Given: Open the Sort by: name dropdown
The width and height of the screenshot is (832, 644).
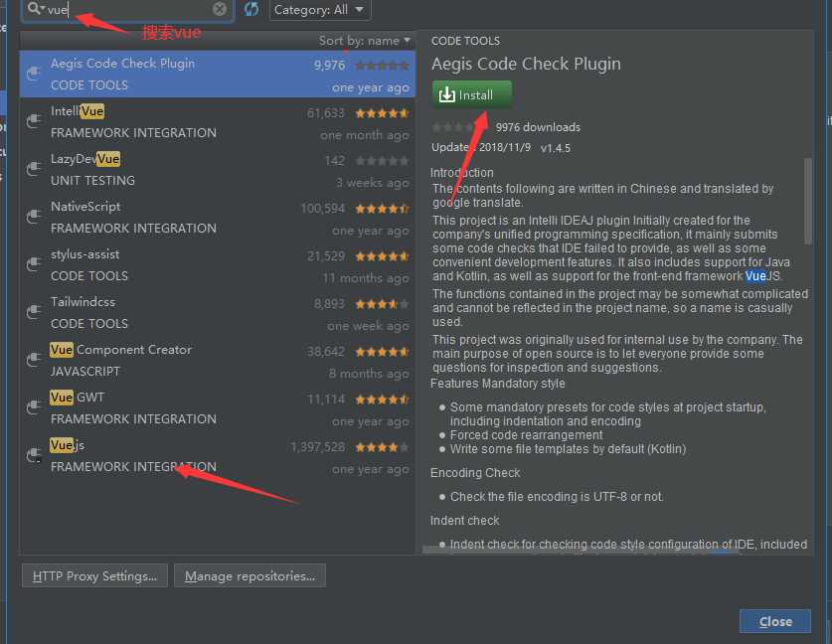Looking at the screenshot, I should tap(364, 41).
